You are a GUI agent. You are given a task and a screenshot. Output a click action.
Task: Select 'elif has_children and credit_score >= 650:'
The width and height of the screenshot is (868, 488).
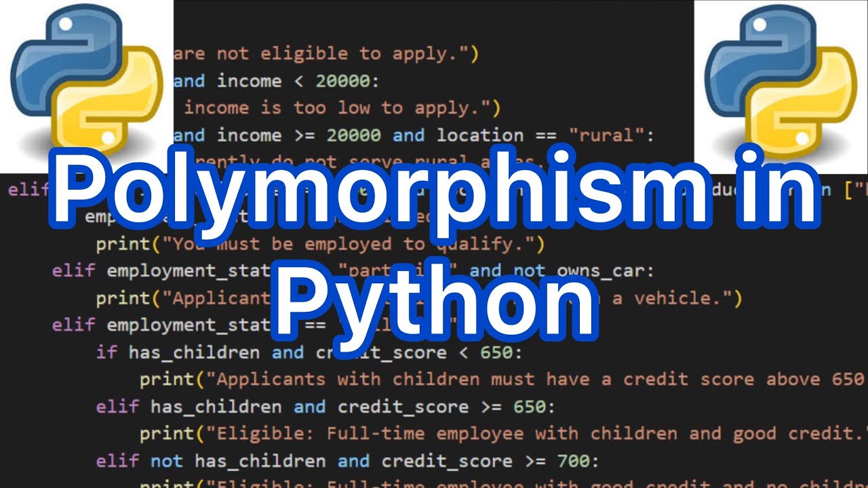click(x=326, y=407)
